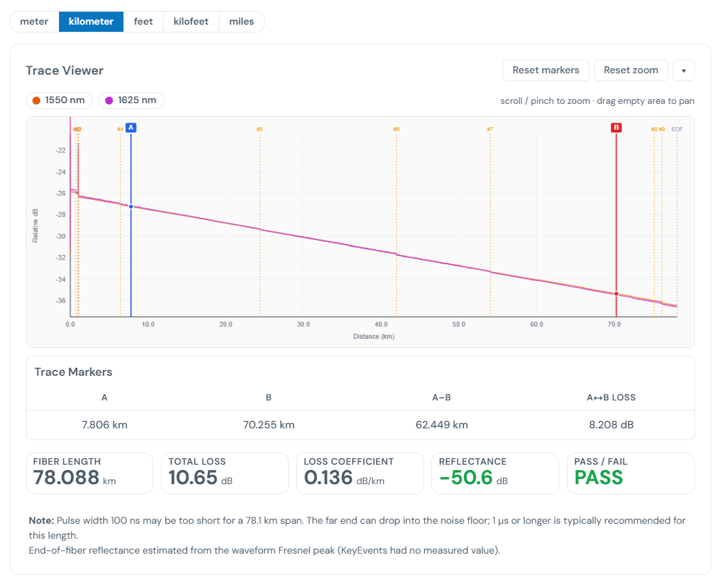
Task: Switch units to feet
Action: coord(143,22)
